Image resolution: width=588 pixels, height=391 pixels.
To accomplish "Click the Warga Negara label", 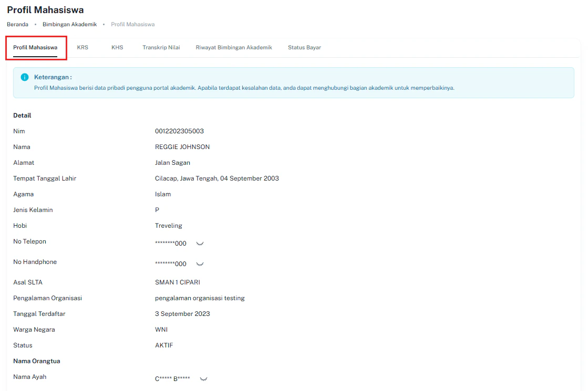I will (x=34, y=329).
